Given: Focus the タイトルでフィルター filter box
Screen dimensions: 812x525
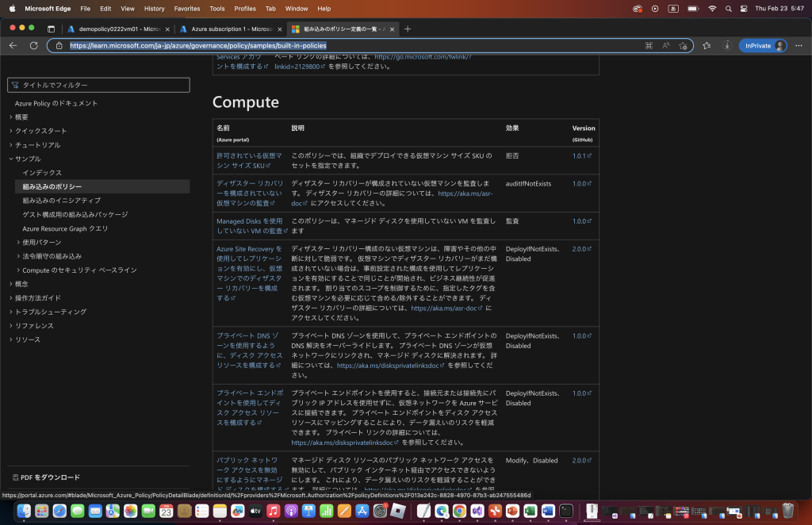Looking at the screenshot, I should [x=98, y=85].
